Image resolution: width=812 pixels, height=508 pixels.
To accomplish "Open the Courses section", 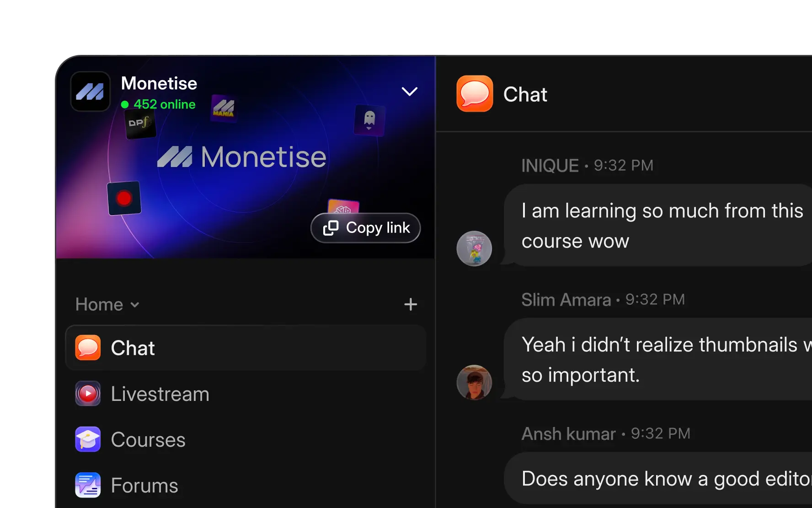I will pyautogui.click(x=148, y=439).
